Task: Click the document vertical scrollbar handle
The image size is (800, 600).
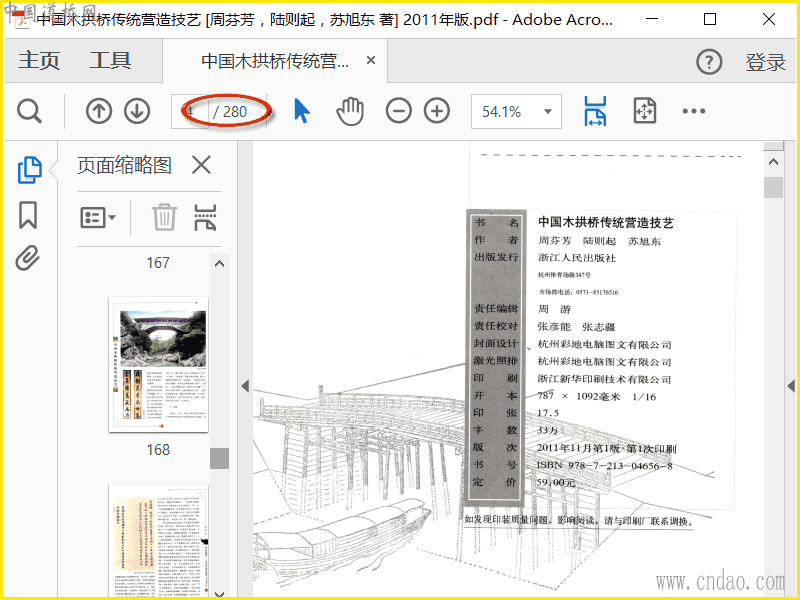Action: coord(773,187)
